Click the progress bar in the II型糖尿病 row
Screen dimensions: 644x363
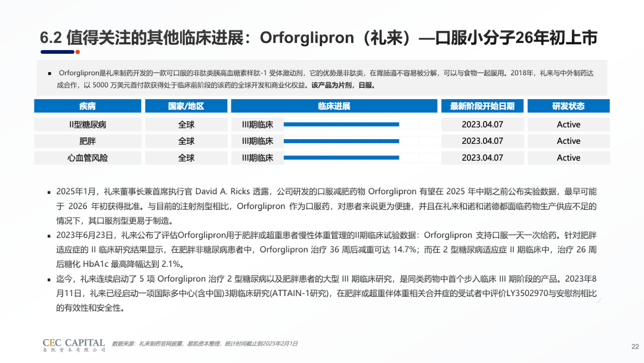click(342, 125)
